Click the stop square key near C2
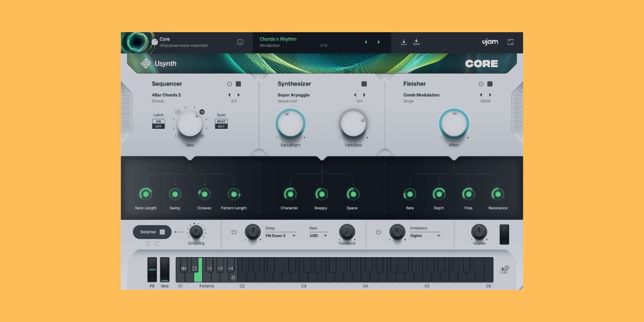The width and height of the screenshot is (644, 322). (233, 277)
